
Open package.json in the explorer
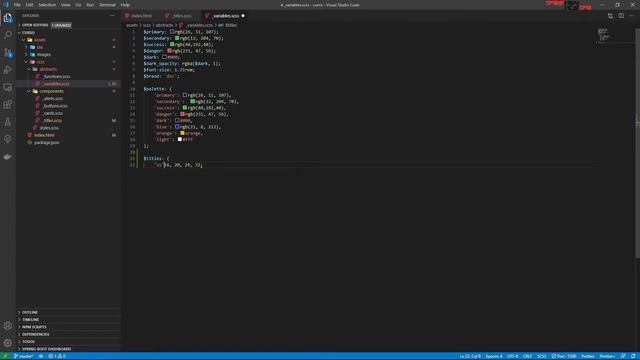pos(47,143)
